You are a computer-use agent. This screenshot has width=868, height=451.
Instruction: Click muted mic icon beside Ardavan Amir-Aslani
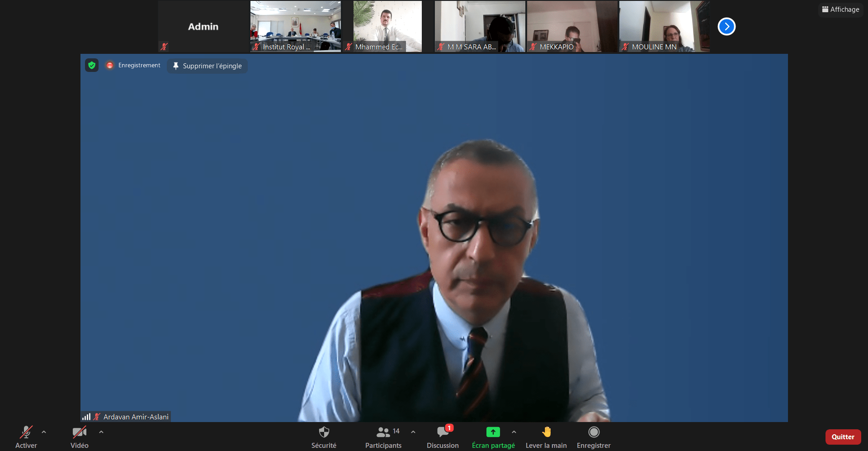[x=97, y=417]
